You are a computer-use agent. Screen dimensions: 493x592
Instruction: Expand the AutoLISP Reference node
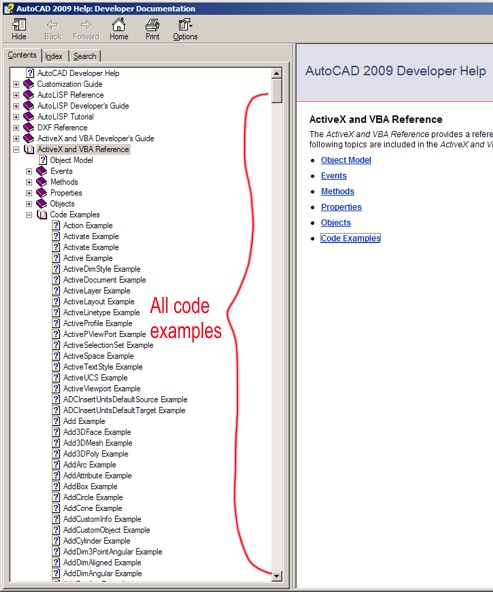pos(16,95)
